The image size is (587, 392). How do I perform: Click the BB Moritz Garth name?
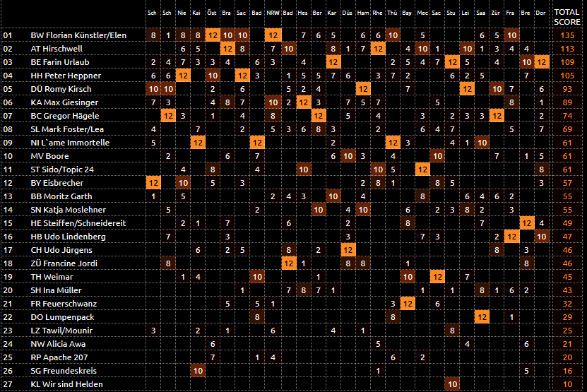point(61,196)
